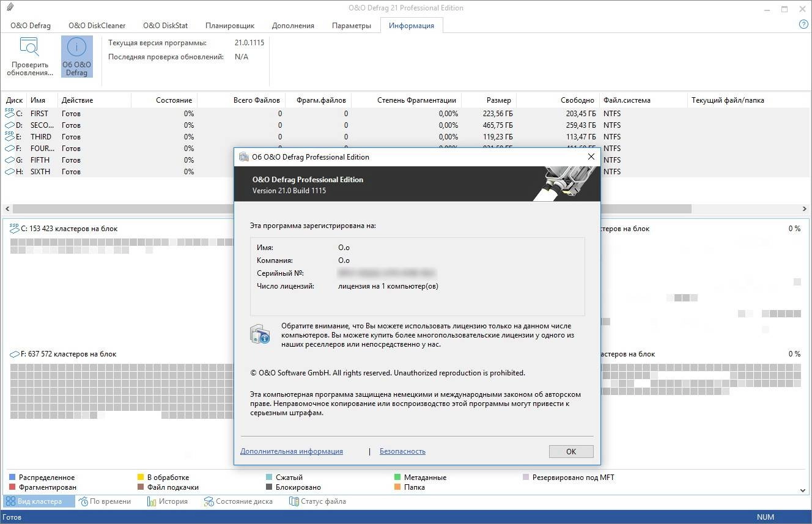The image size is (812, 524).
Task: Sort by the Действие column header
Action: pyautogui.click(x=94, y=100)
